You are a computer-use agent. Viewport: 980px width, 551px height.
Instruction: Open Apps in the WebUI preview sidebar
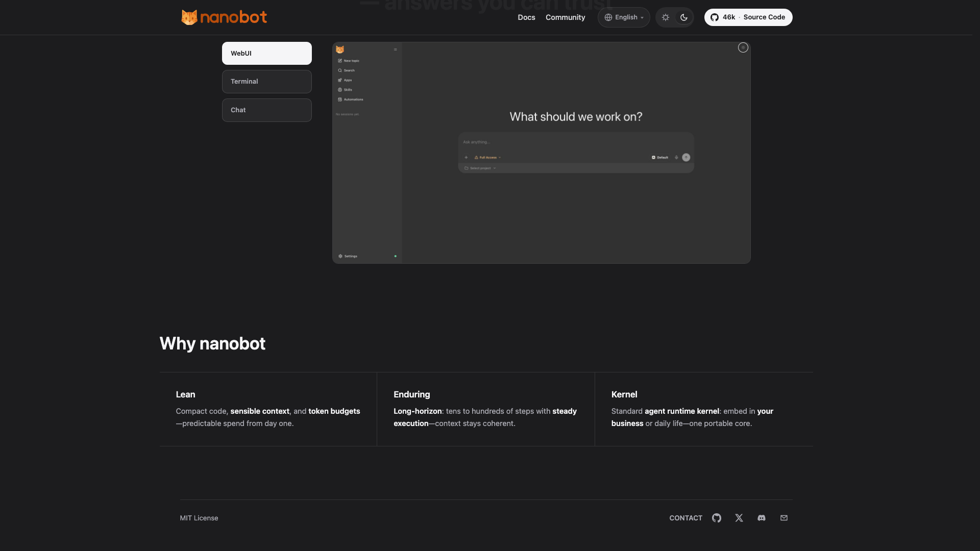click(345, 80)
